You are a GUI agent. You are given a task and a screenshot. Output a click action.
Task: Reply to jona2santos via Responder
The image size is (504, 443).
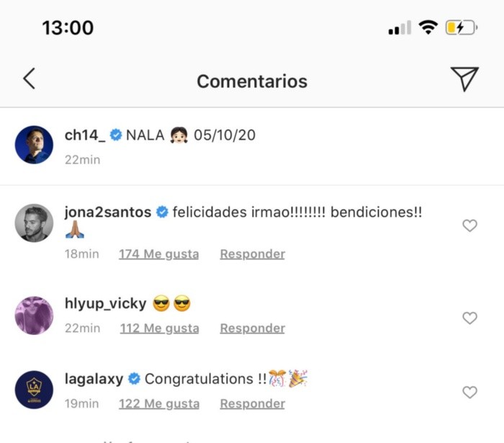[x=252, y=254]
